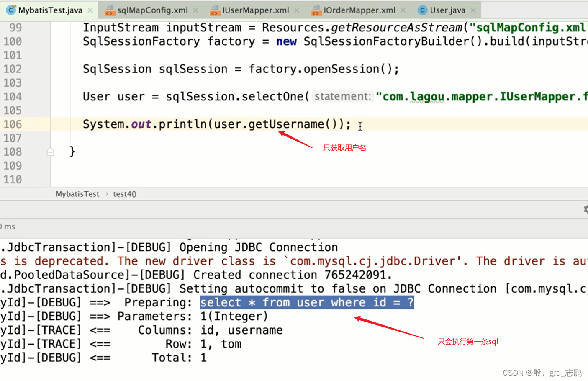Close the IUserMapper.xml tab
Screen dimensions: 588x381
pyautogui.click(x=297, y=10)
